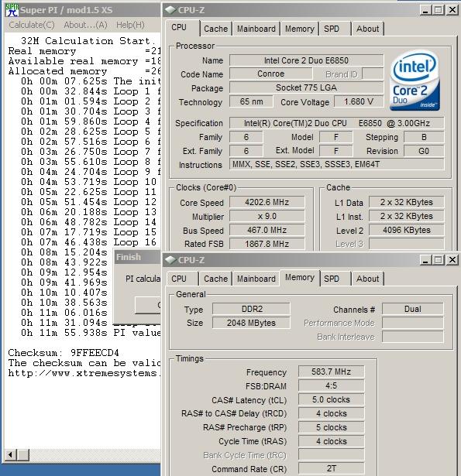Click the lower CPU-Z window title icon

click(x=170, y=260)
